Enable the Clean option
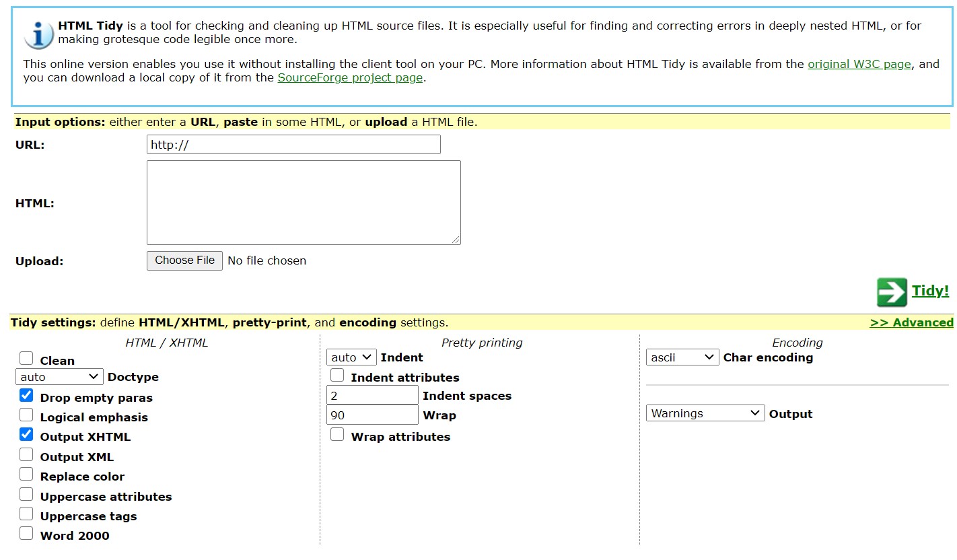957x560 pixels. (26, 357)
